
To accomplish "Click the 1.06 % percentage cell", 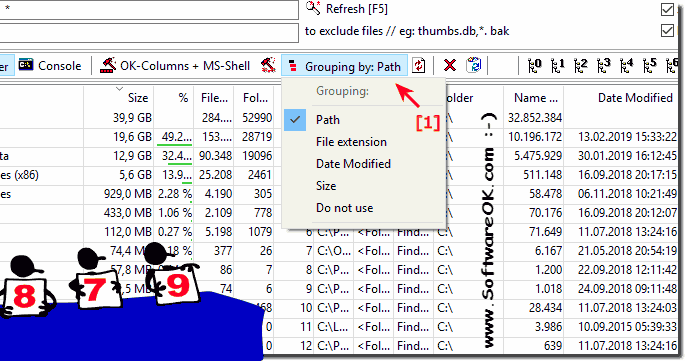I will [175, 213].
